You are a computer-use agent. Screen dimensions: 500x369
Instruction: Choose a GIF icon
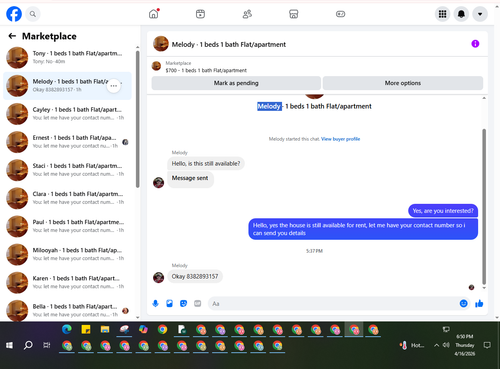(x=198, y=303)
